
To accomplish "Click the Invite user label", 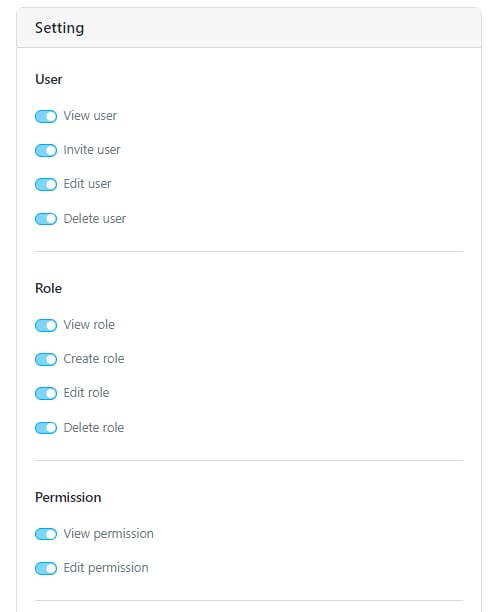I will click(92, 150).
